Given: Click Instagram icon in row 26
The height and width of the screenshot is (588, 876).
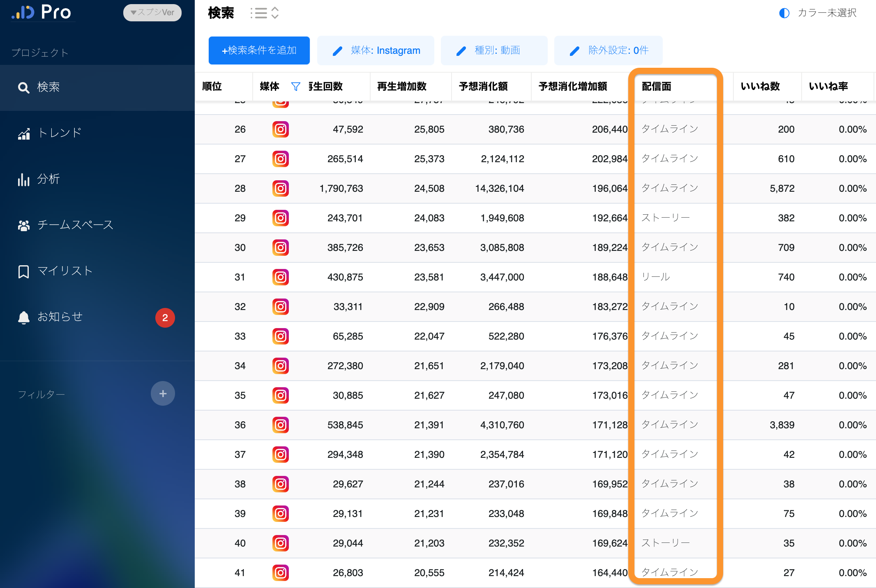Looking at the screenshot, I should coord(280,129).
